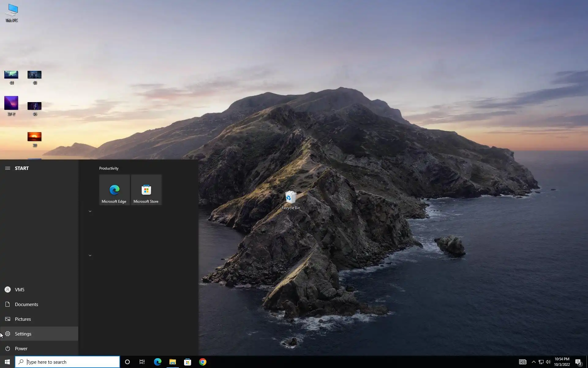This screenshot has height=368, width=588.
Task: Expand the first chevron in the app list
Action: pos(90,211)
